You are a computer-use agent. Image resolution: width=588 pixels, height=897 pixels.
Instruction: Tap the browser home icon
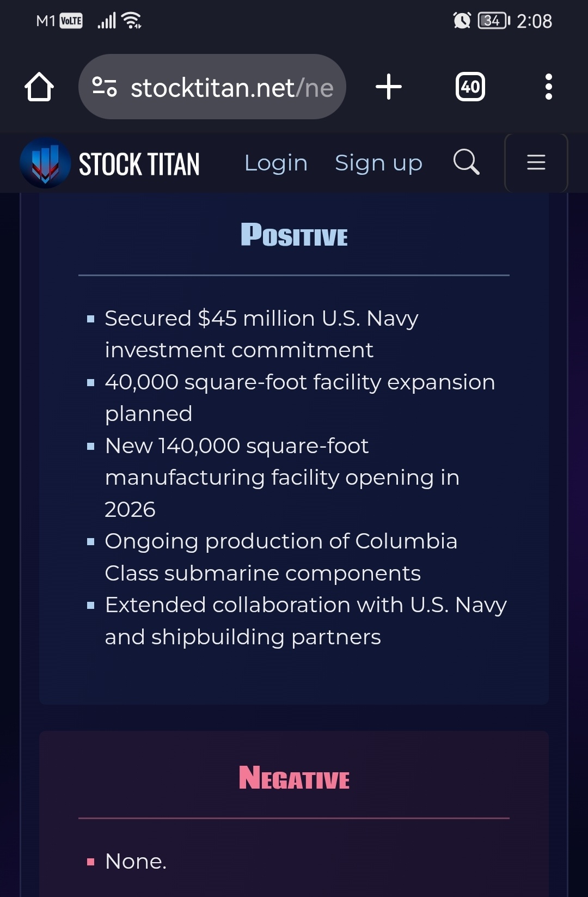pos(39,87)
